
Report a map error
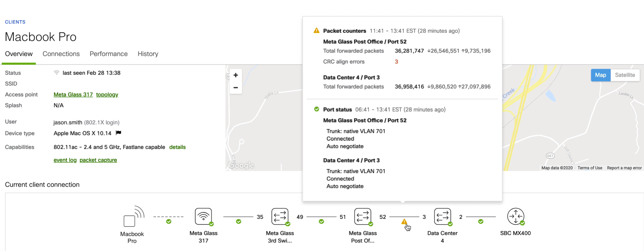click(624, 168)
